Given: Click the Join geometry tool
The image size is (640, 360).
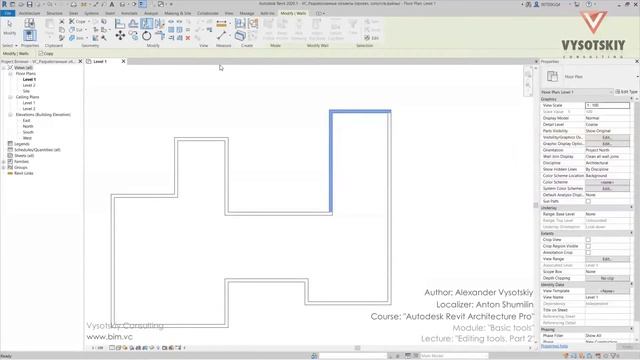Looking at the screenshot, I should coord(76,38).
